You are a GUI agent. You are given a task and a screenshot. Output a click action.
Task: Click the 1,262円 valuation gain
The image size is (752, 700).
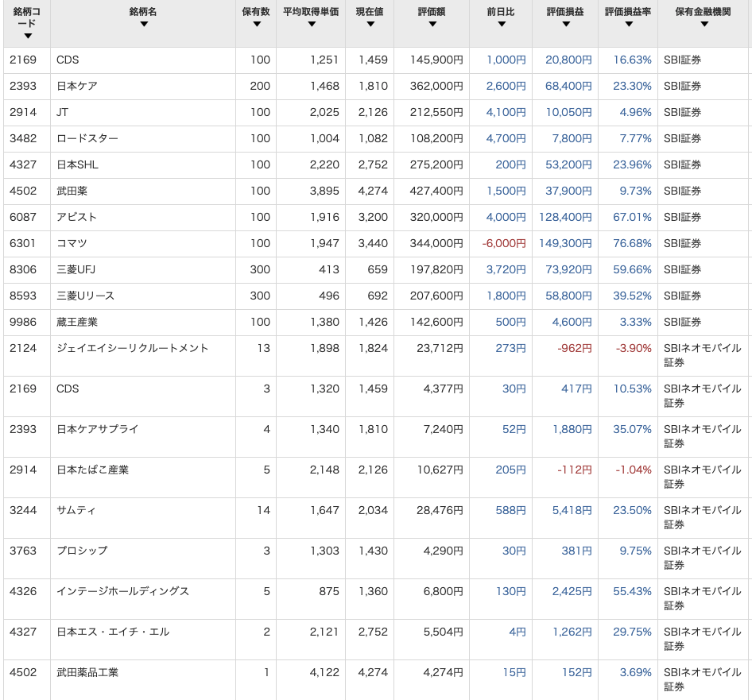coord(572,632)
